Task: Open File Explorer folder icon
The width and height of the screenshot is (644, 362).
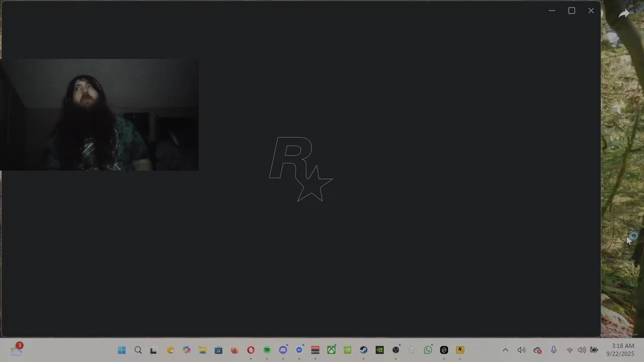Action: (202, 350)
